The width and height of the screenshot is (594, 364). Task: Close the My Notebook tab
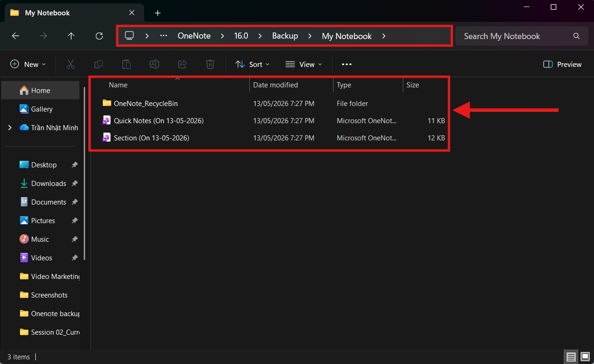click(132, 13)
